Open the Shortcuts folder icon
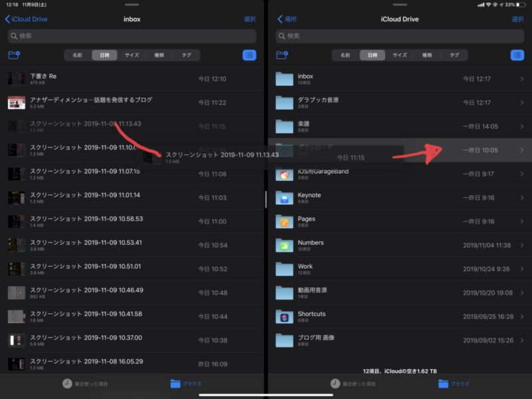The image size is (532, 399). click(x=285, y=317)
